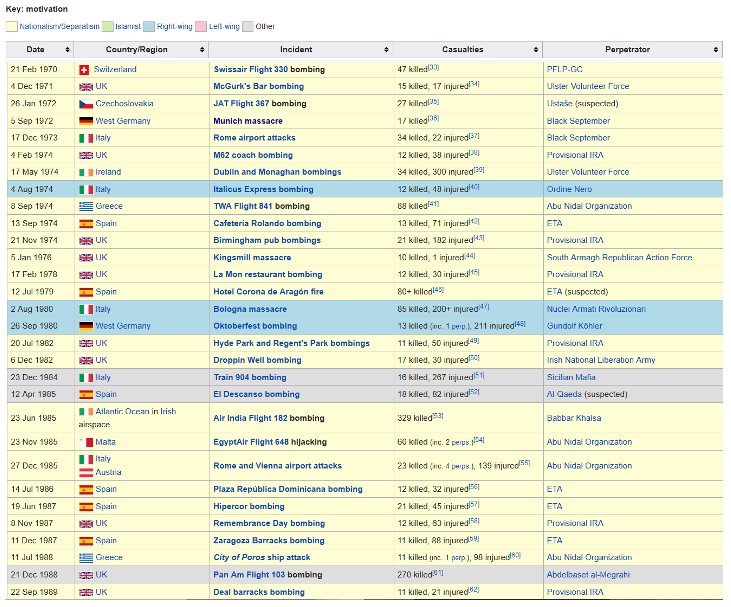Screen dimensions: 731x607
Task: Click UK flag in Hyde Park bombings row
Action: pos(86,344)
